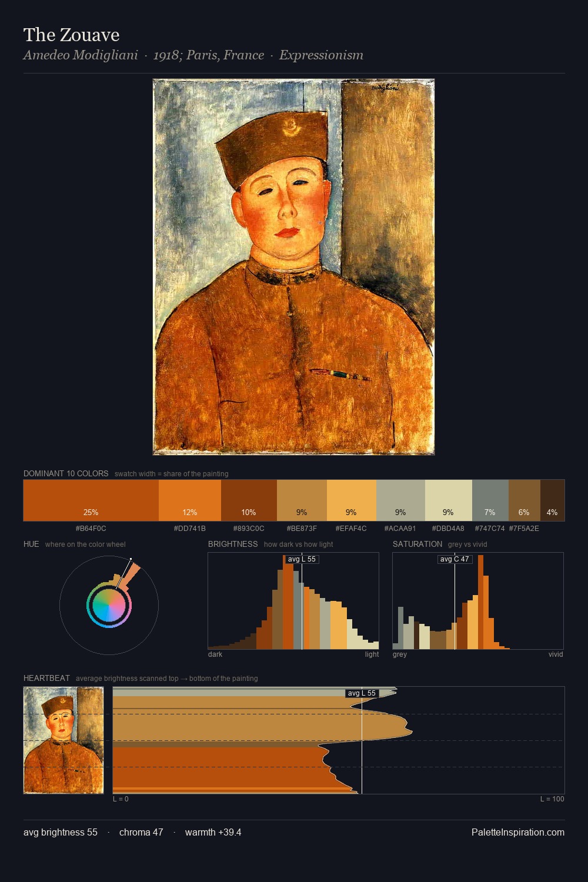Click the "1918; Paris, France" text
Screen dimensions: 588x882
click(x=209, y=55)
